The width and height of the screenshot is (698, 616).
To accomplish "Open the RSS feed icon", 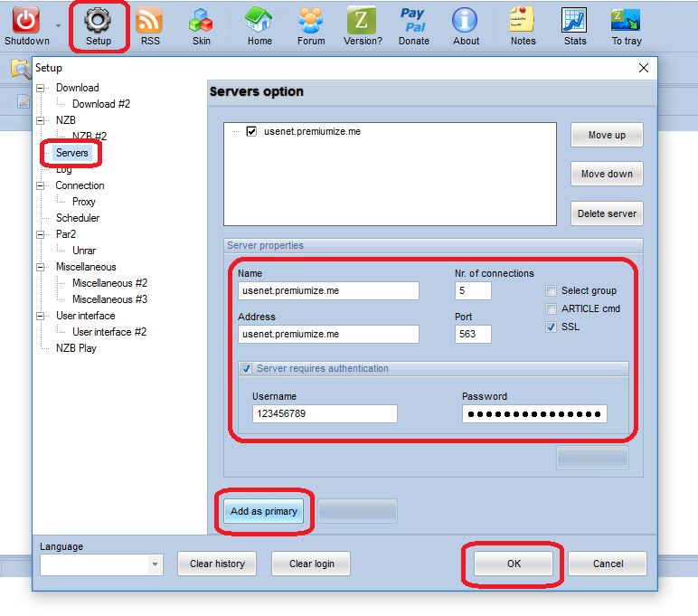I will click(x=149, y=21).
